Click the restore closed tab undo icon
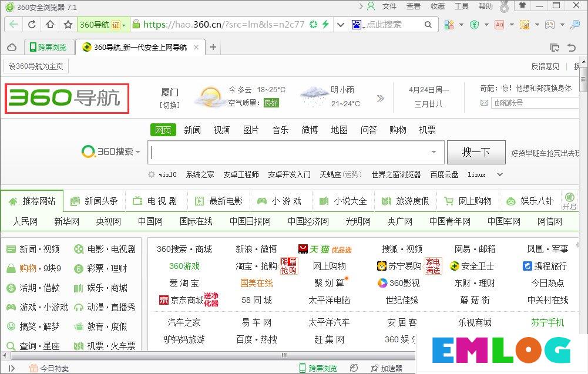This screenshot has width=588, height=374. 572,47
